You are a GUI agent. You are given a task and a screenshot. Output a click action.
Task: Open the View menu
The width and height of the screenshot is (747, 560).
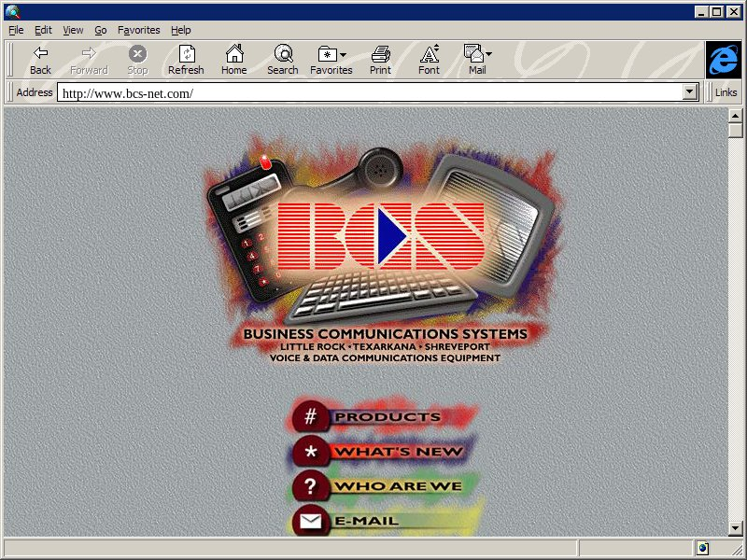(x=73, y=30)
